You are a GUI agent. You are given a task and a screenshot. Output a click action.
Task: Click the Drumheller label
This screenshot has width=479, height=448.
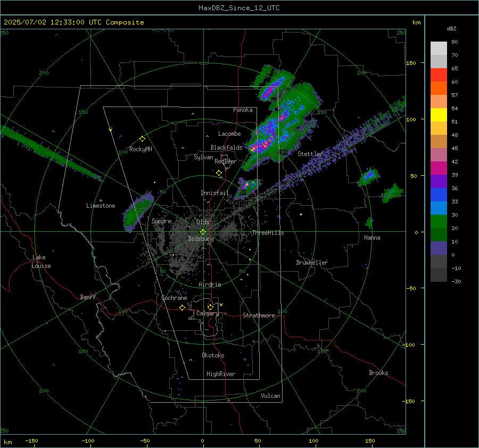pos(312,263)
